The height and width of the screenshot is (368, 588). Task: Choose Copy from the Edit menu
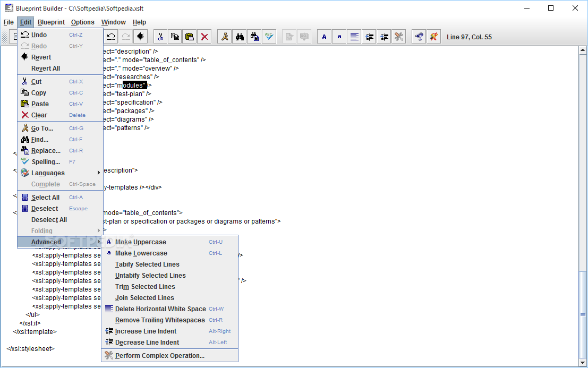tap(60, 93)
